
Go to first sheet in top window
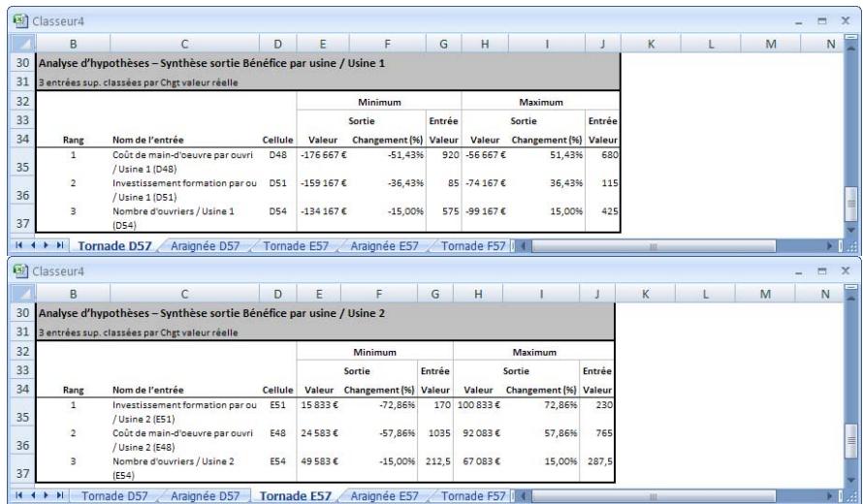tap(19, 245)
